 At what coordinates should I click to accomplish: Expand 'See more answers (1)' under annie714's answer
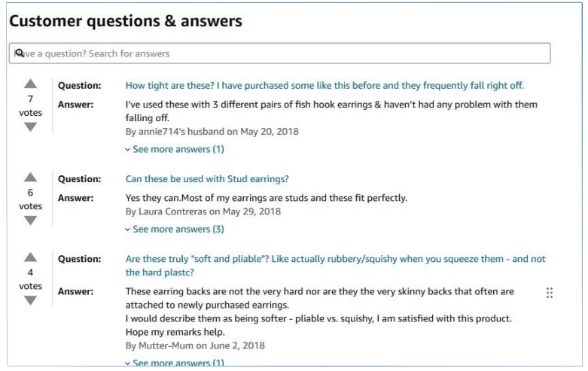pos(175,149)
